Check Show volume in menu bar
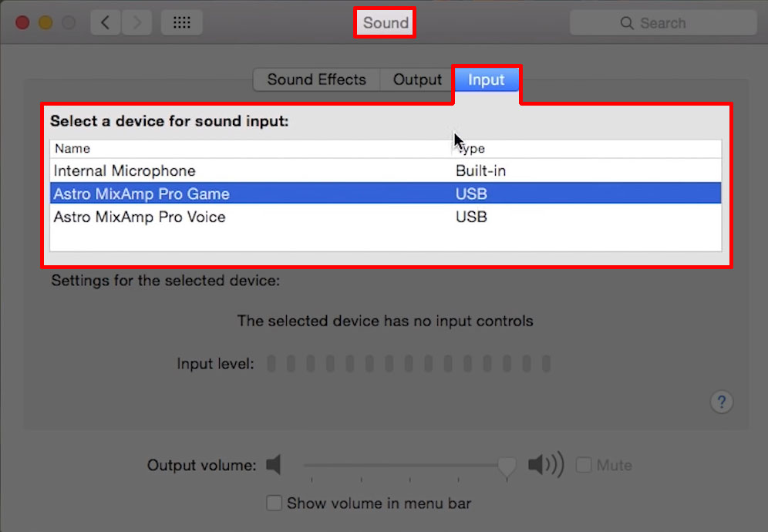768x532 pixels. (x=274, y=503)
